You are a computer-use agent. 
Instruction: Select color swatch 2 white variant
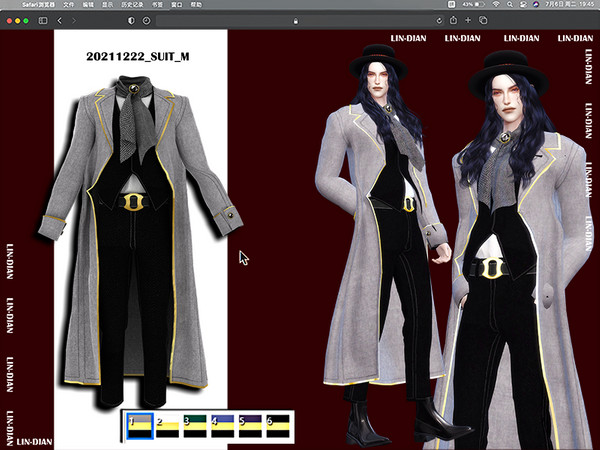[167, 426]
